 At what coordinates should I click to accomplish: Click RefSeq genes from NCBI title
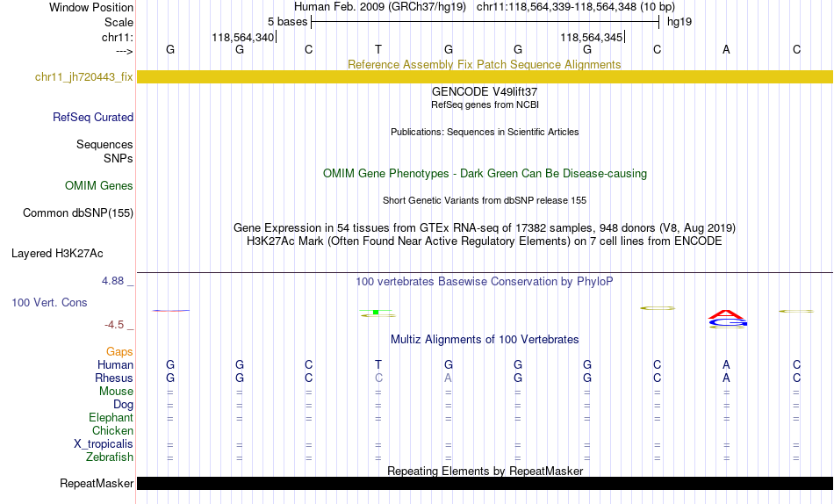coord(485,104)
